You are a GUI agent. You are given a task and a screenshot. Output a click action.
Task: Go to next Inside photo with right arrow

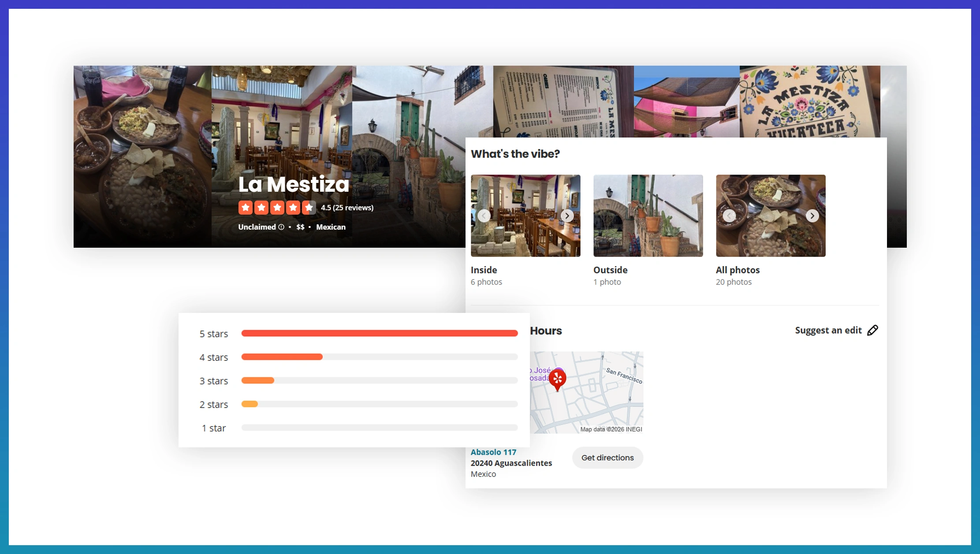(567, 216)
